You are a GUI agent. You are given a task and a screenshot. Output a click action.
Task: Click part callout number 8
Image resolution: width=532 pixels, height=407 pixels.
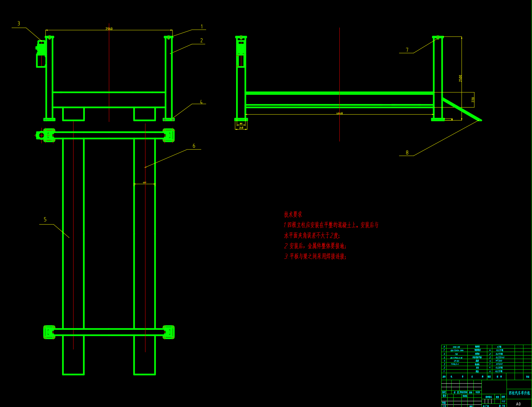pyautogui.click(x=407, y=153)
